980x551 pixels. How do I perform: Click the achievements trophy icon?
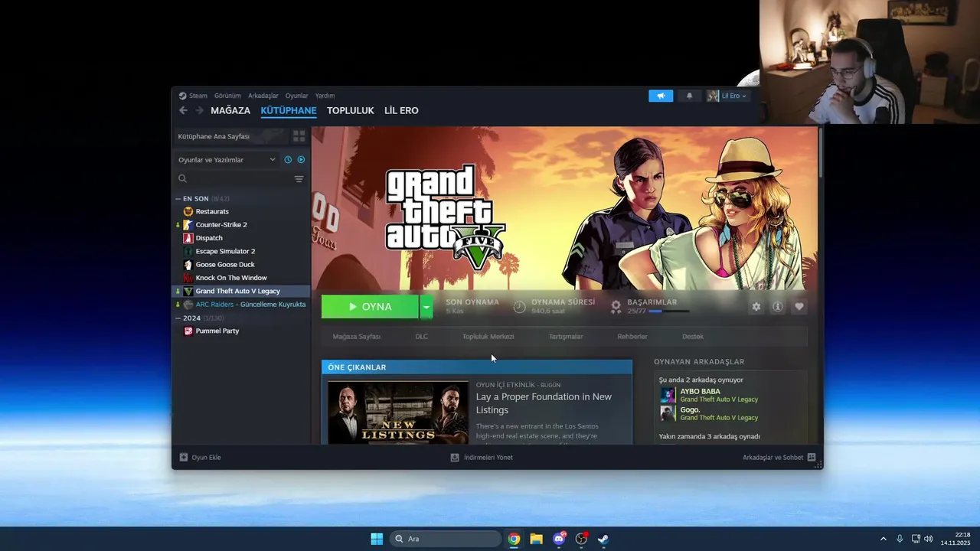click(x=616, y=306)
